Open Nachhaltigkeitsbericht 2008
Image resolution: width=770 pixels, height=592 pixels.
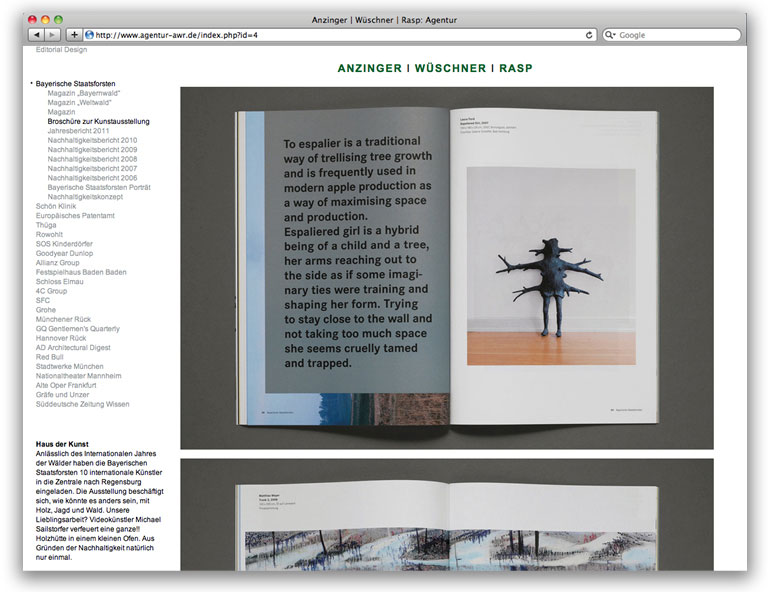click(x=92, y=159)
